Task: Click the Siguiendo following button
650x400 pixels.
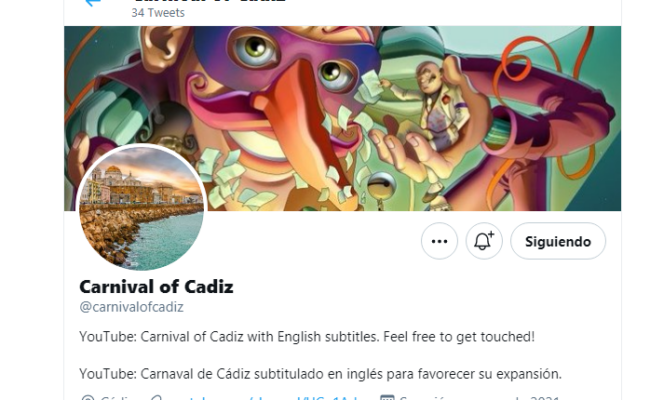Action: click(x=558, y=241)
